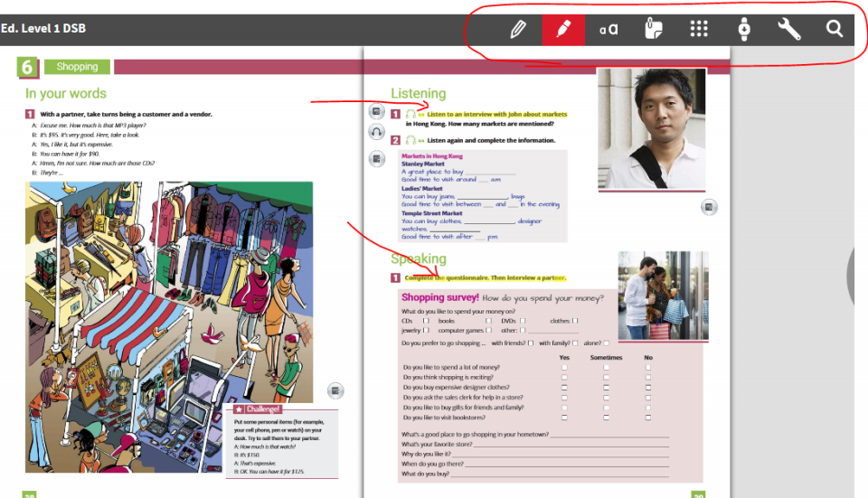This screenshot has width=868, height=498.
Task: Click the green Shopping unit label
Action: pos(77,67)
